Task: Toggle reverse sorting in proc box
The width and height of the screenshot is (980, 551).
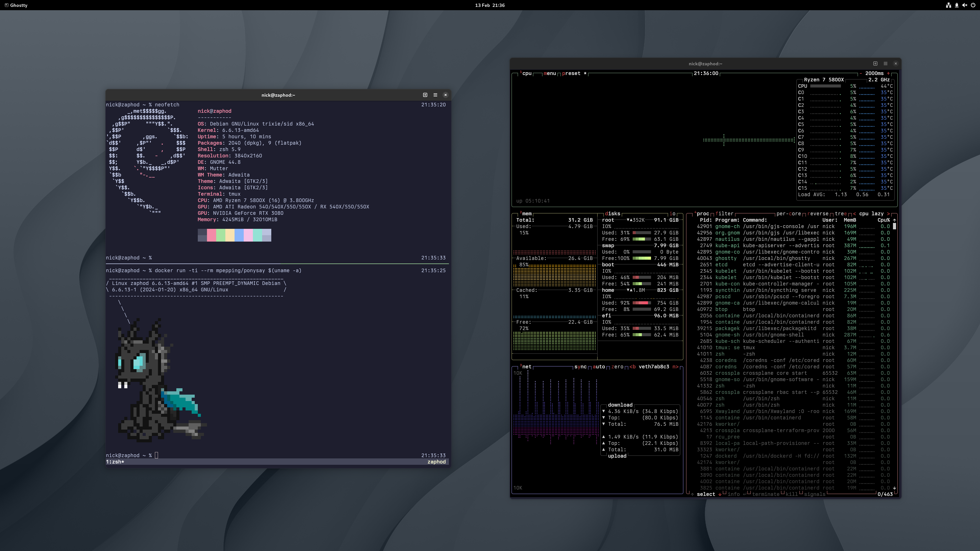Action: tap(818, 214)
